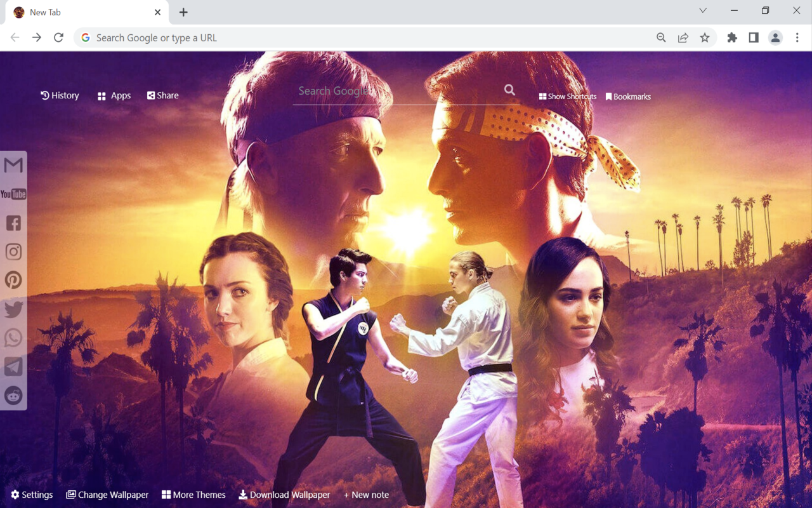Open the zoom control in the address bar

click(x=661, y=37)
